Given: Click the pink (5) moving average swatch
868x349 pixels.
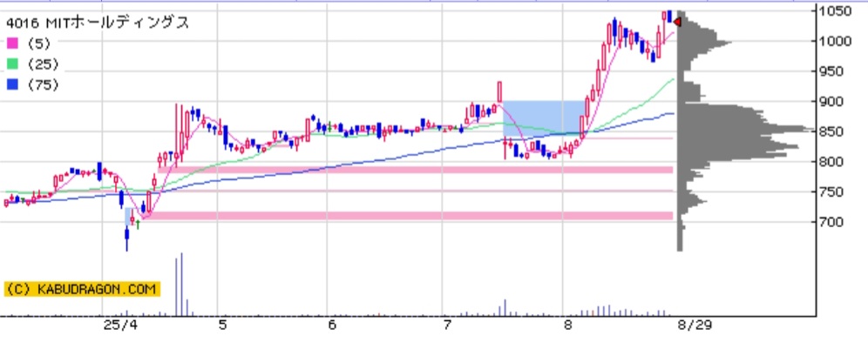Looking at the screenshot, I should click(11, 44).
